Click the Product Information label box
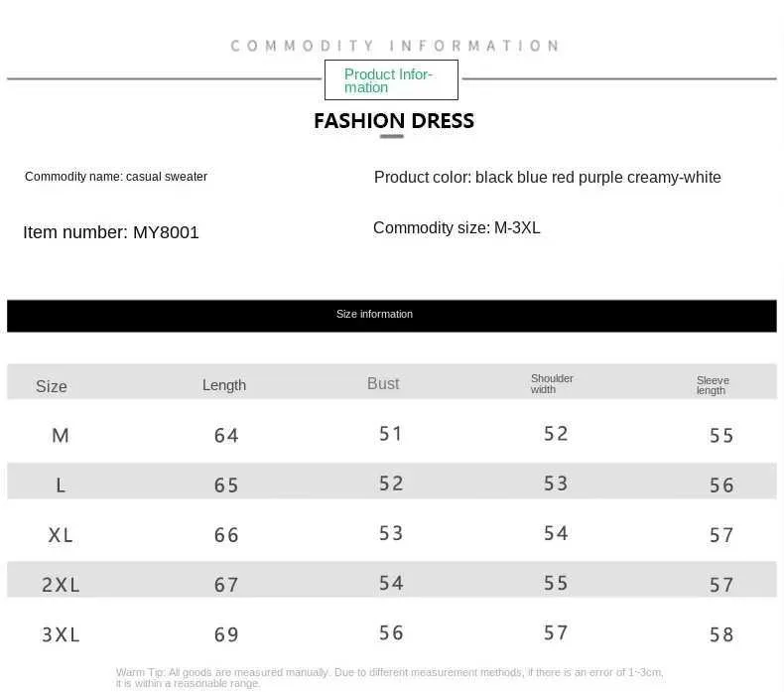784x692 pixels. [391, 79]
